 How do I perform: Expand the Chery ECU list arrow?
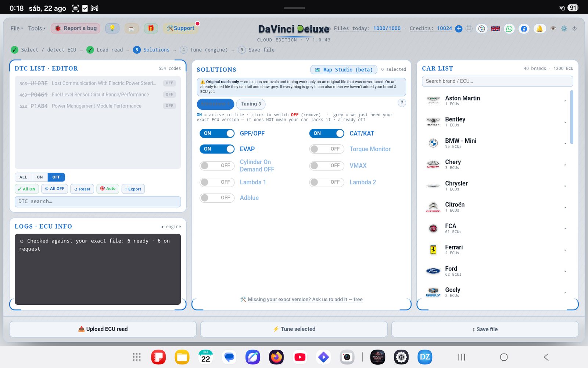tap(565, 164)
